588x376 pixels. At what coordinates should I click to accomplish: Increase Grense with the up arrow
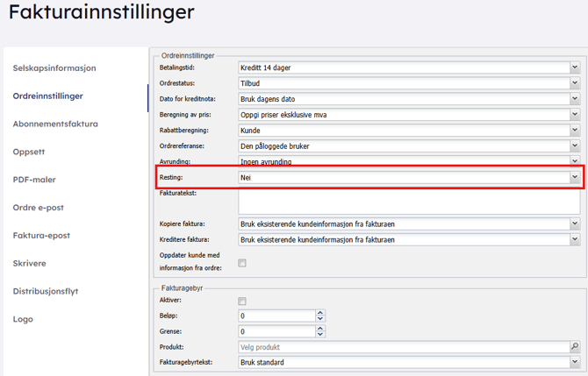tap(320, 329)
